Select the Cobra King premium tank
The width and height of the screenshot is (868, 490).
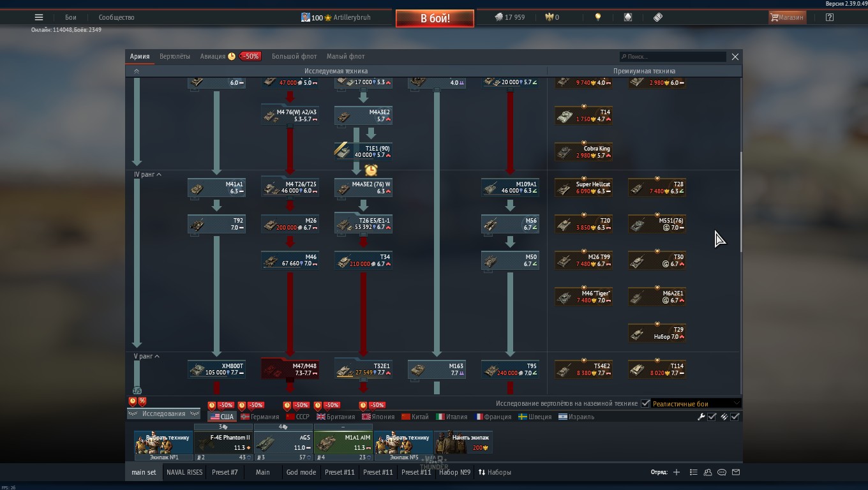point(583,152)
